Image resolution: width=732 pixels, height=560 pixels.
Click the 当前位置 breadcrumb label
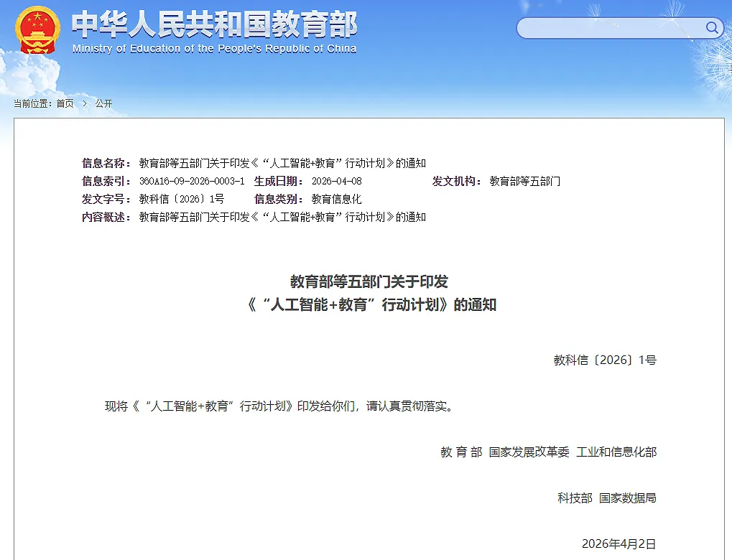[32, 103]
